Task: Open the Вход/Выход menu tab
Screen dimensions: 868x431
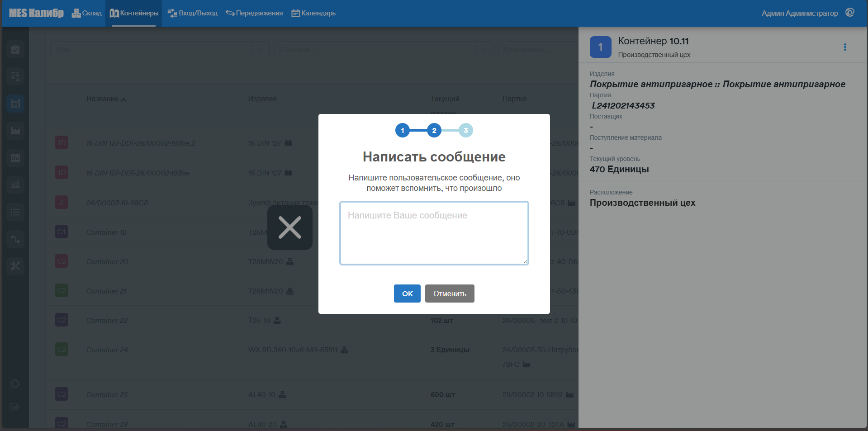Action: point(193,13)
